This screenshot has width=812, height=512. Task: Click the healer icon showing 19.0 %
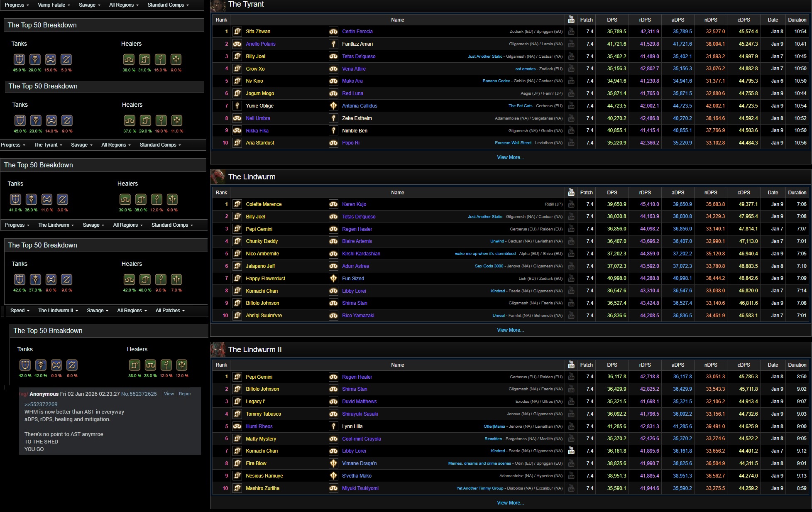click(161, 120)
